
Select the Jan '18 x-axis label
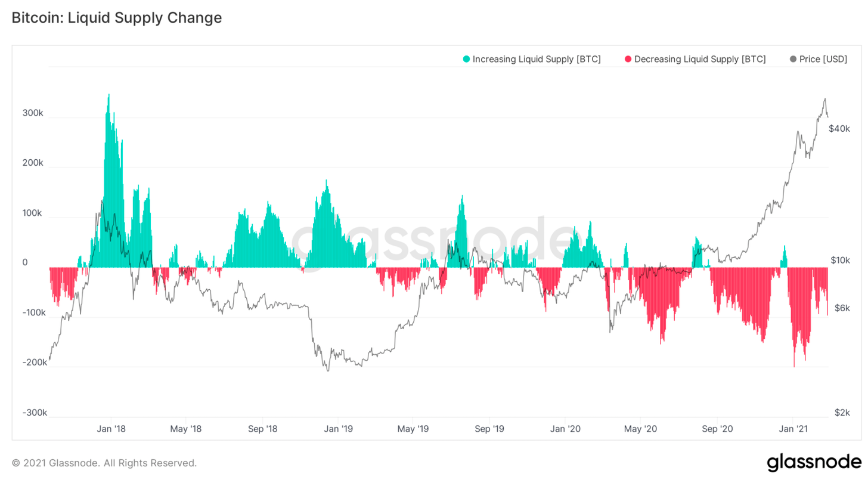click(111, 429)
